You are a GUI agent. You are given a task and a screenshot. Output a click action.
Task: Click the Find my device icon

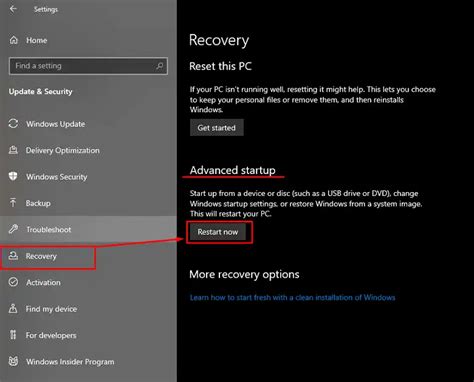coord(13,309)
